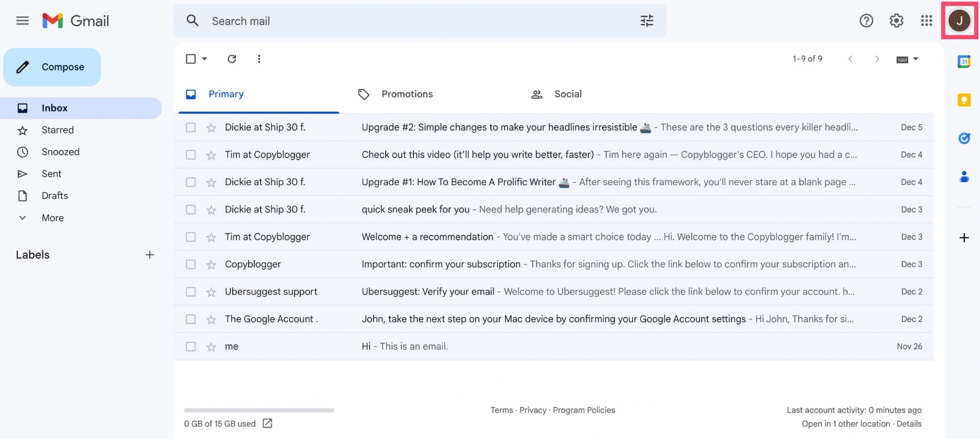This screenshot has width=980, height=439.
Task: Focus the Search mail field
Action: coord(420,21)
